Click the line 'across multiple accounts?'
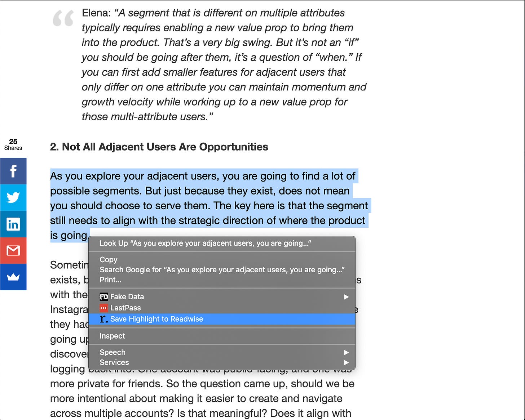The height and width of the screenshot is (420, 525). 200,413
